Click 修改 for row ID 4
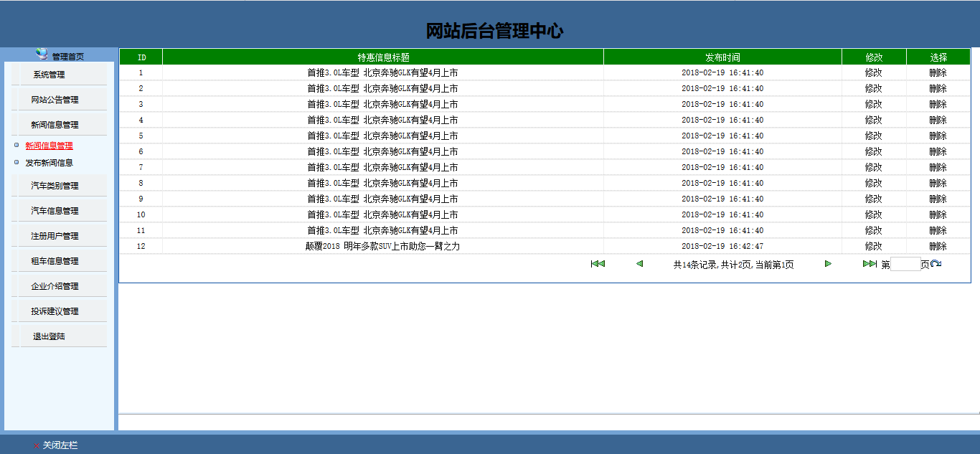The width and height of the screenshot is (980, 454). (873, 120)
